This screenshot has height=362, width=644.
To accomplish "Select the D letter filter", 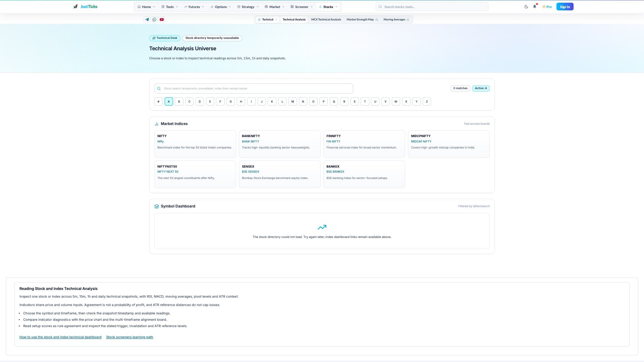I will pos(200,102).
